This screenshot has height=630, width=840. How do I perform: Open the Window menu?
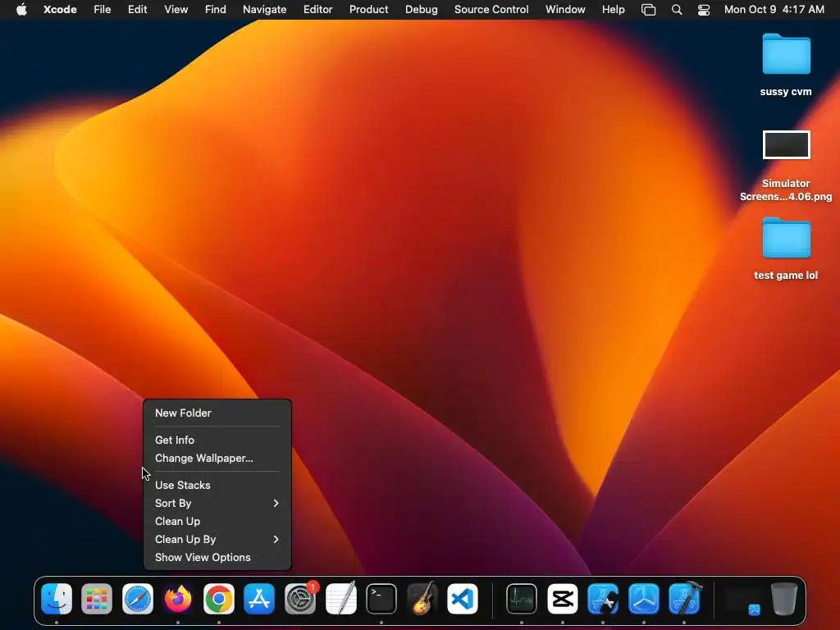(x=565, y=10)
